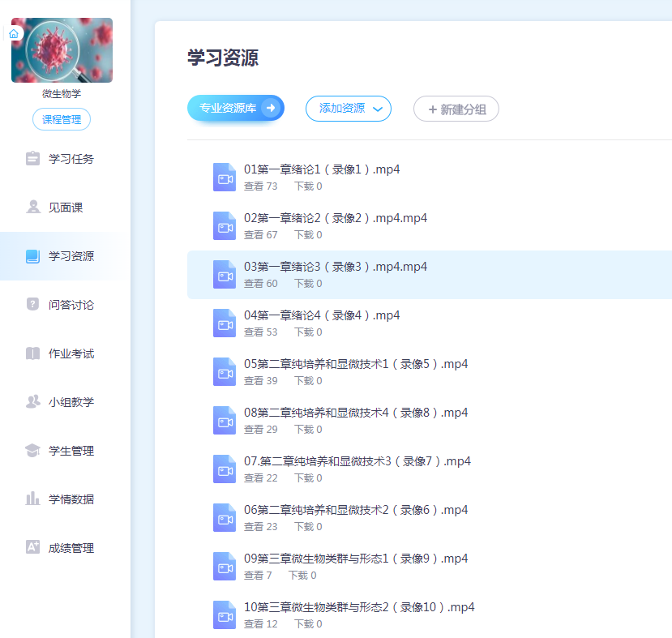Click video icon for 05第二章纯培养和显微技术1
This screenshot has height=638, width=672.
coord(225,371)
